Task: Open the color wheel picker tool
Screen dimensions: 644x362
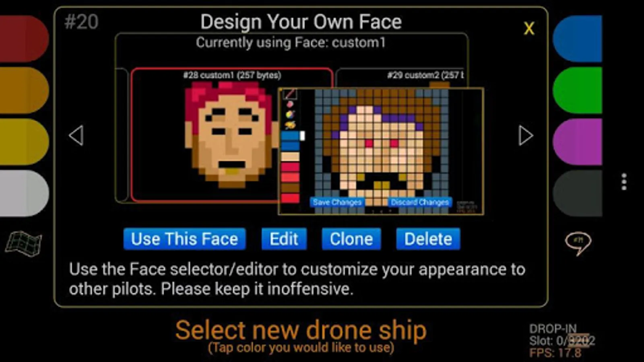Action: (x=290, y=115)
